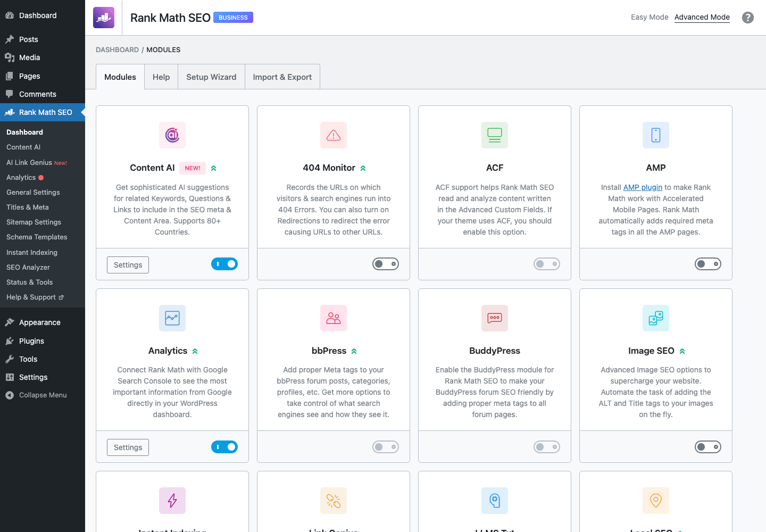This screenshot has height=532, width=766.
Task: Enable the 404 Monitor module toggle
Action: click(386, 264)
